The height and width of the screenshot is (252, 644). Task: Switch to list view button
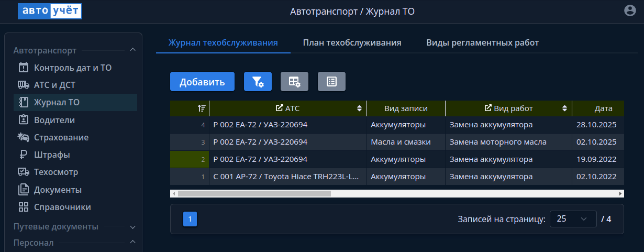click(331, 82)
